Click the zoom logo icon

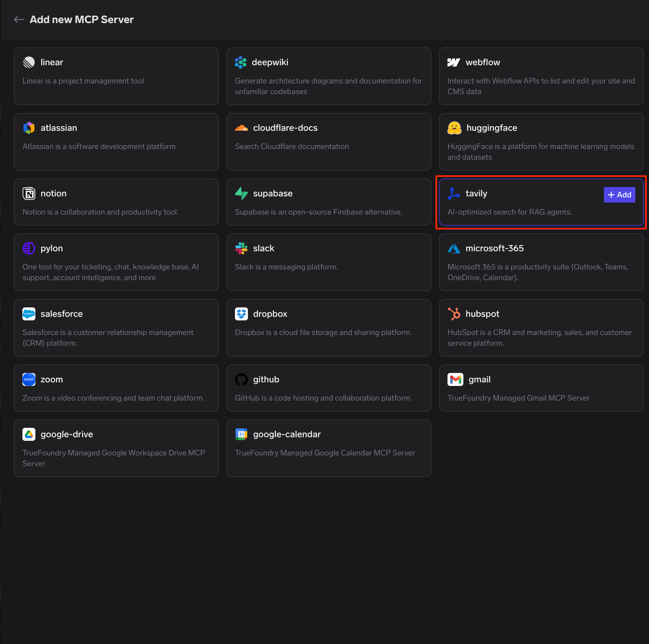[x=29, y=379]
